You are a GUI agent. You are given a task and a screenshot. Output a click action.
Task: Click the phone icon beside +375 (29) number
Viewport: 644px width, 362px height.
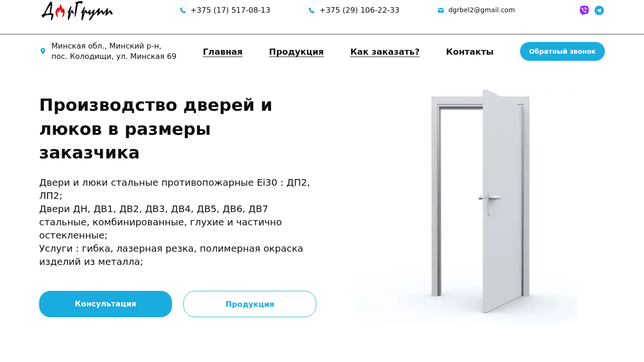point(312,10)
